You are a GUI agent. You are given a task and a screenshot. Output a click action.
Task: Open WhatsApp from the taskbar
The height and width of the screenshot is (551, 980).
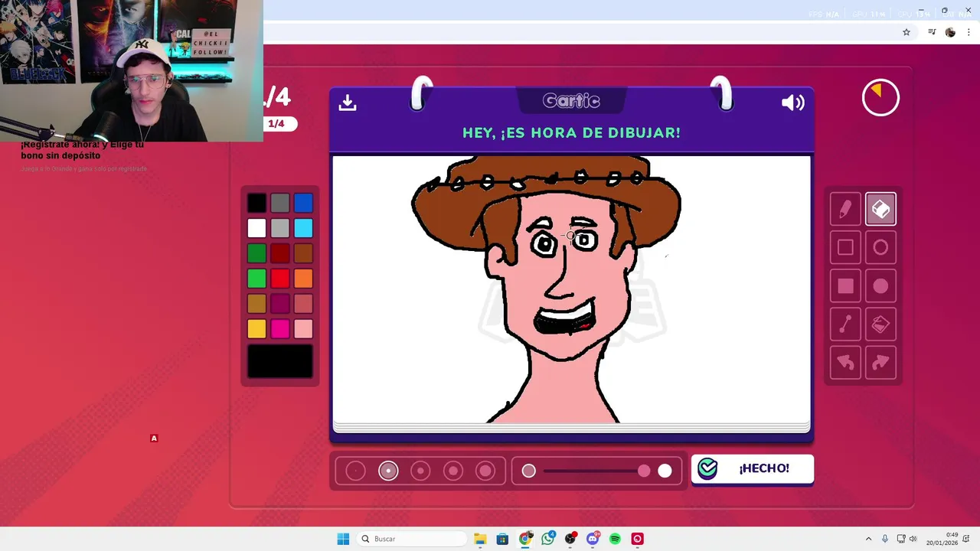547,539
